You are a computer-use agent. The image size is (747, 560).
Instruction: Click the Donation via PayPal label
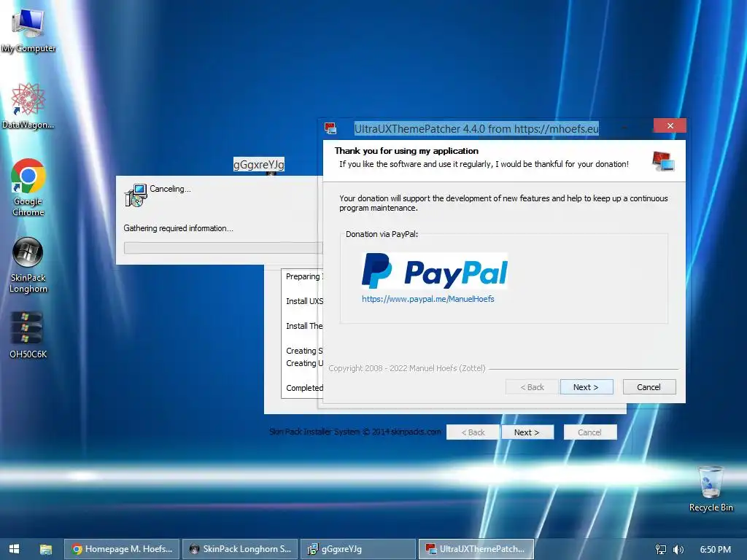click(382, 234)
